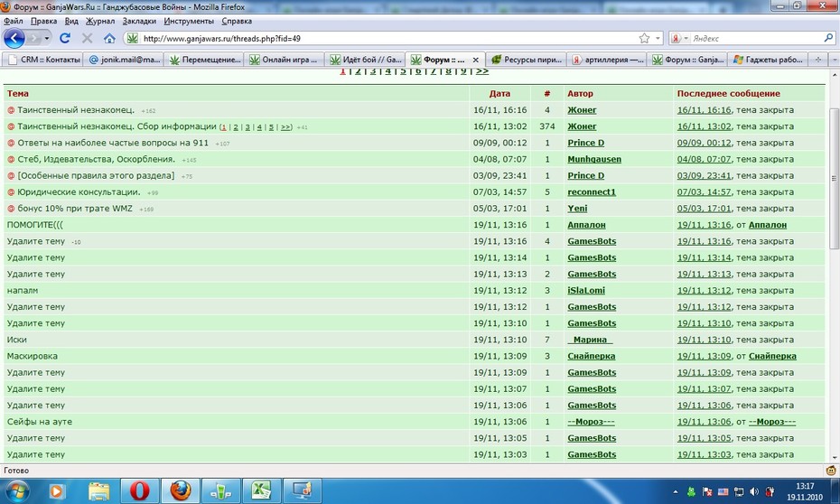The width and height of the screenshot is (840, 504).
Task: Open thread Маскировка
Action: tap(33, 356)
